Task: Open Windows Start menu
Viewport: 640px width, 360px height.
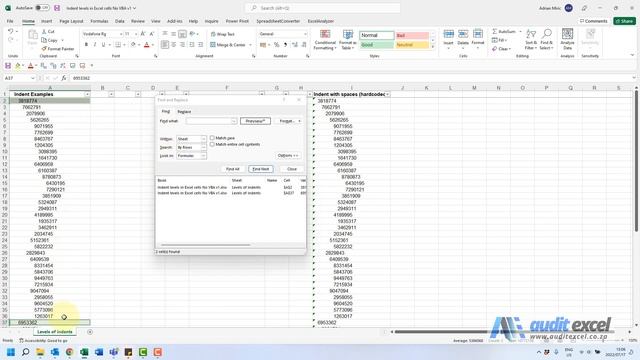Action: point(11,352)
